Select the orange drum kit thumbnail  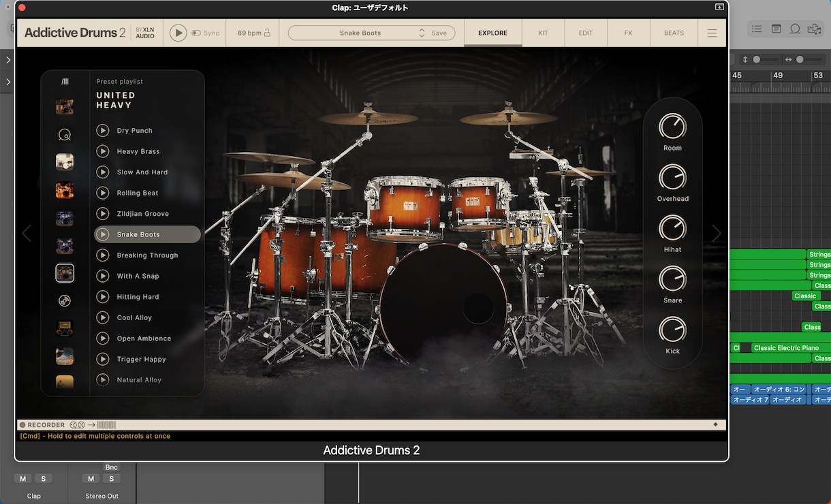click(65, 190)
